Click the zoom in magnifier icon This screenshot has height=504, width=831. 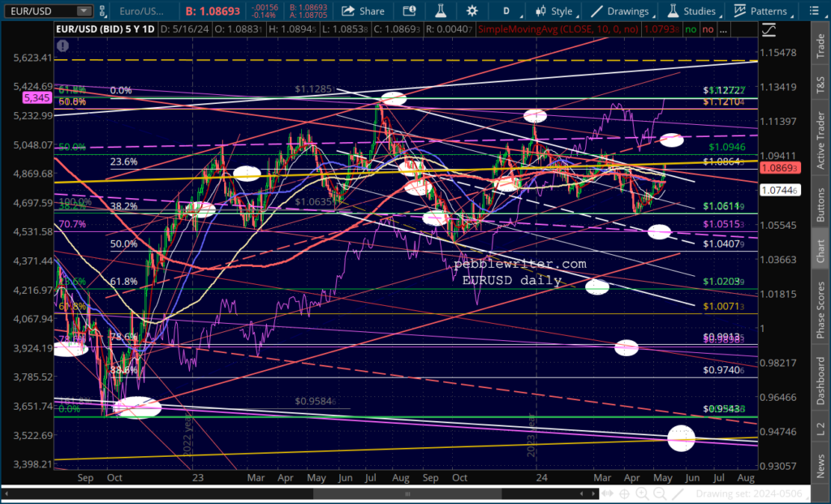642,494
